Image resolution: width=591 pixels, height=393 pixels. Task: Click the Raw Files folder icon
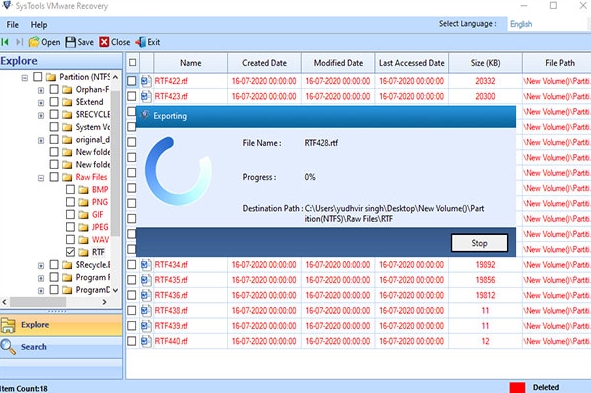(x=67, y=177)
